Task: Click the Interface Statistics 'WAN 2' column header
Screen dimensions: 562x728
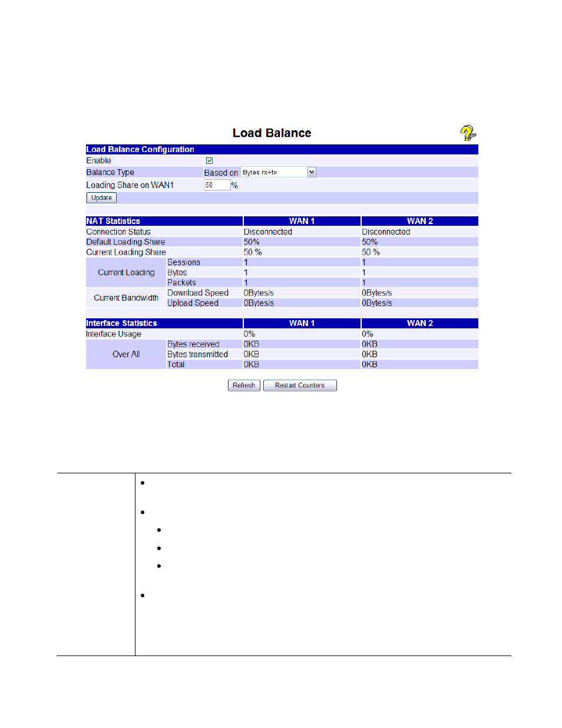Action: coord(420,323)
